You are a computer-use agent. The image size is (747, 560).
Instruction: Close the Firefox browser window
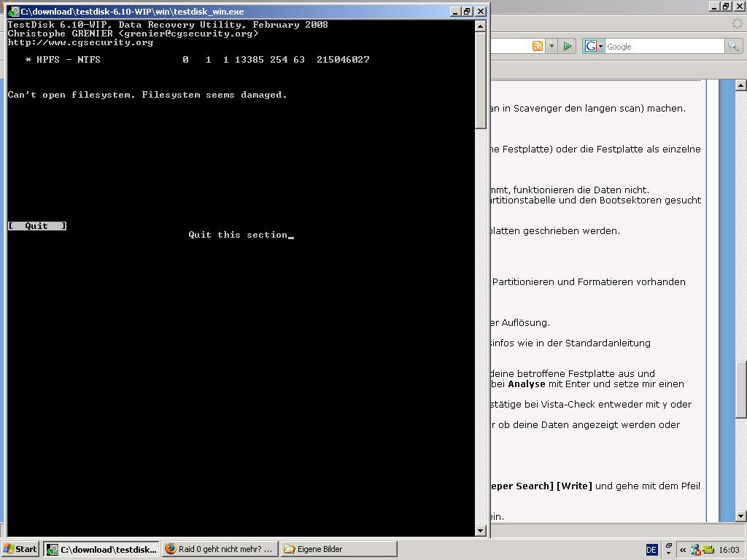click(738, 6)
